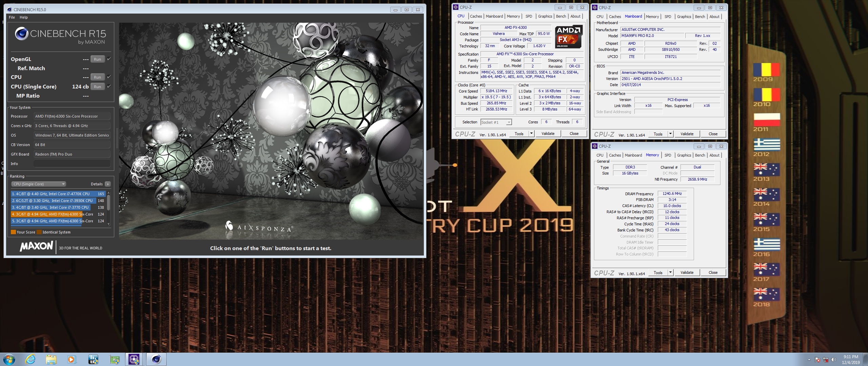The image size is (868, 366).
Task: Select ranking row '2. 6C/12T @ 3.30 GHz, Intel Core i7-3930K'
Action: point(58,201)
